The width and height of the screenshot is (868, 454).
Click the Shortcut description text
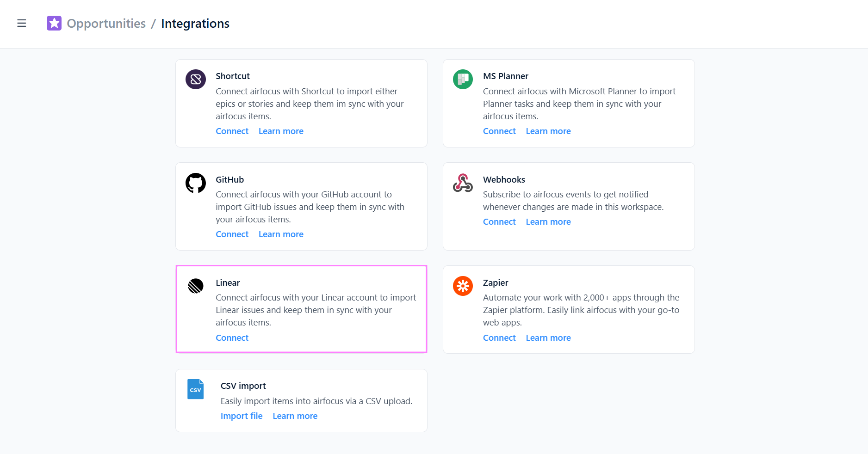(x=310, y=104)
